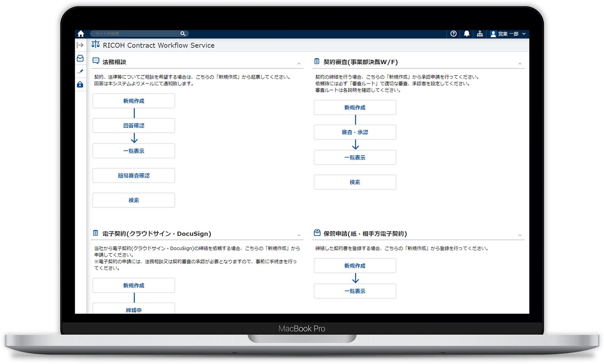604x364 pixels.
Task: Click the 電子契約(クラウドサイン・DocuSign) title
Action: tap(156, 234)
